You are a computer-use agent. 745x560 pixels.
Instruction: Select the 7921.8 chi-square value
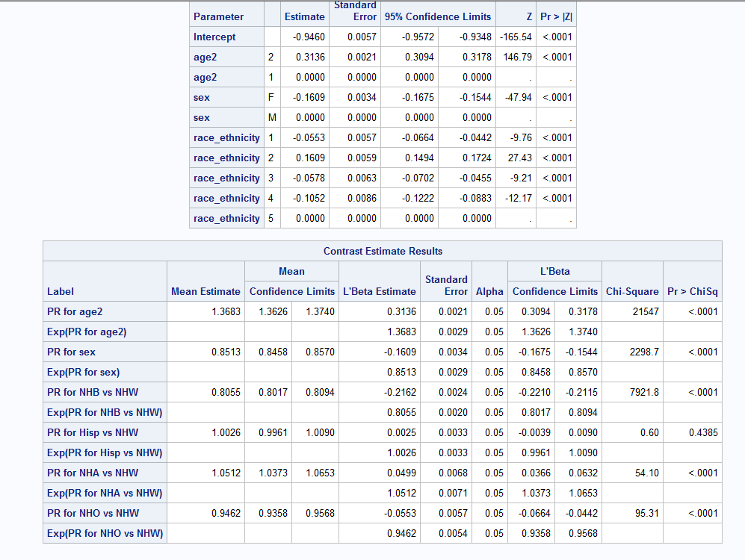643,392
